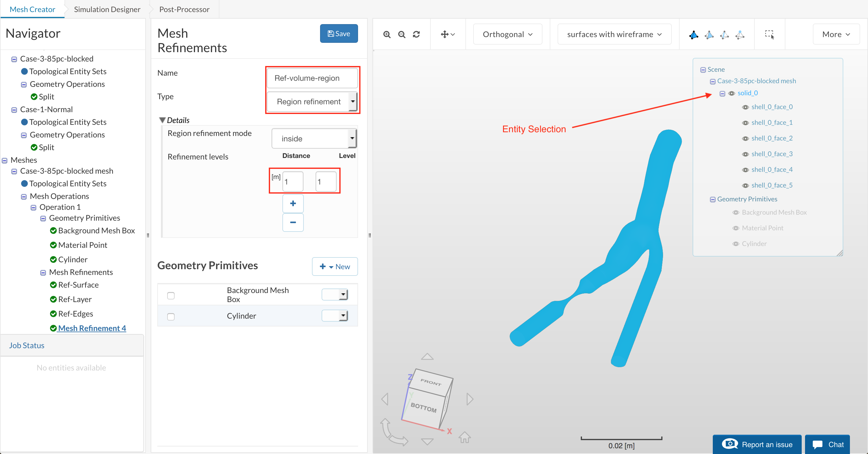Click the zoom in magnifier icon
The height and width of the screenshot is (454, 868).
387,34
